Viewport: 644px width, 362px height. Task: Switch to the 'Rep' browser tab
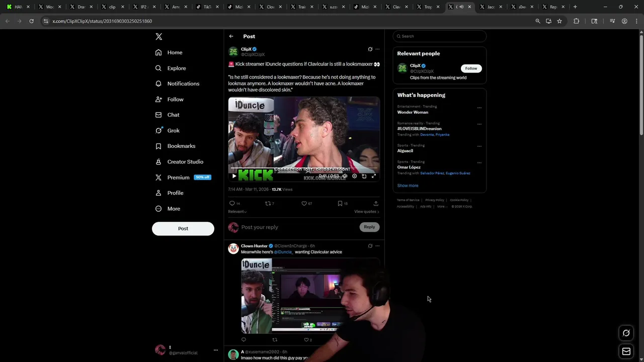(x=553, y=7)
